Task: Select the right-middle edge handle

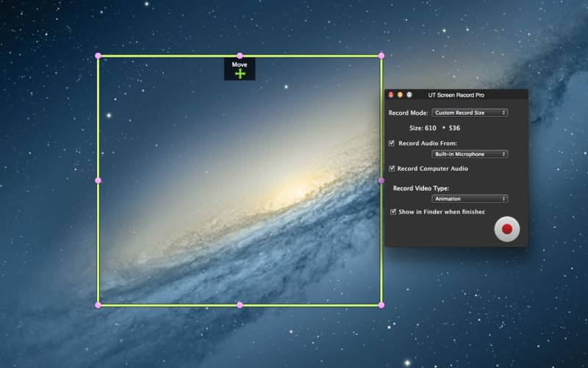Action: [381, 180]
